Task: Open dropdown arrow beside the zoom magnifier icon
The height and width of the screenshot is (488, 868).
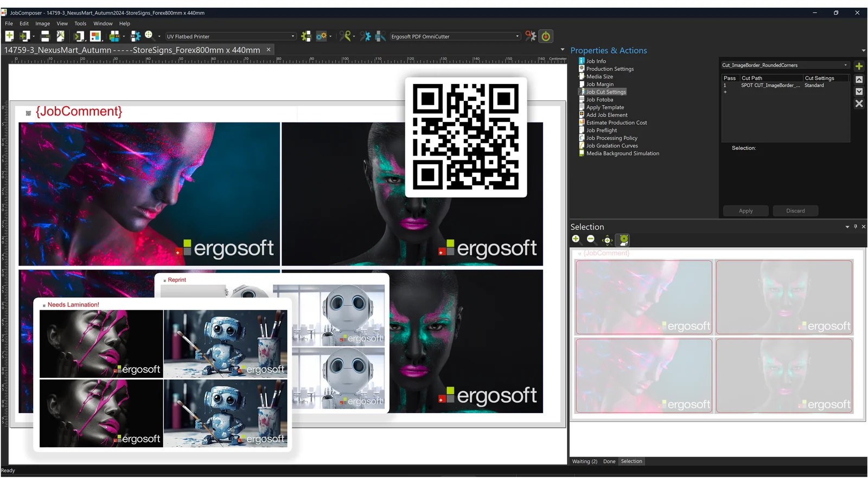Action: tap(159, 36)
